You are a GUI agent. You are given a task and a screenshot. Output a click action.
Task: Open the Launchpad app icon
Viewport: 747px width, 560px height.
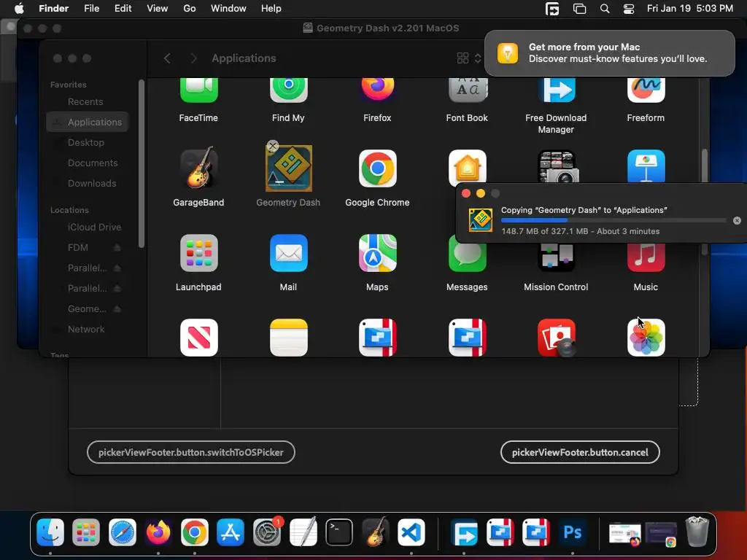tap(198, 253)
